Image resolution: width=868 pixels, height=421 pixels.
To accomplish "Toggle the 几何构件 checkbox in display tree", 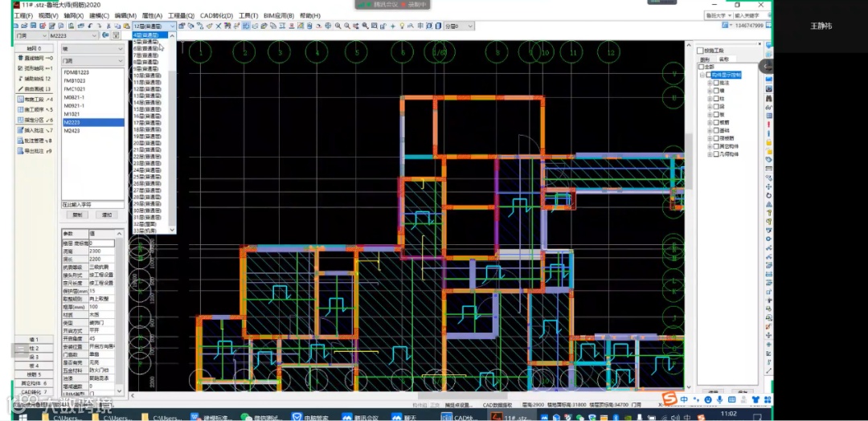I will pos(716,154).
